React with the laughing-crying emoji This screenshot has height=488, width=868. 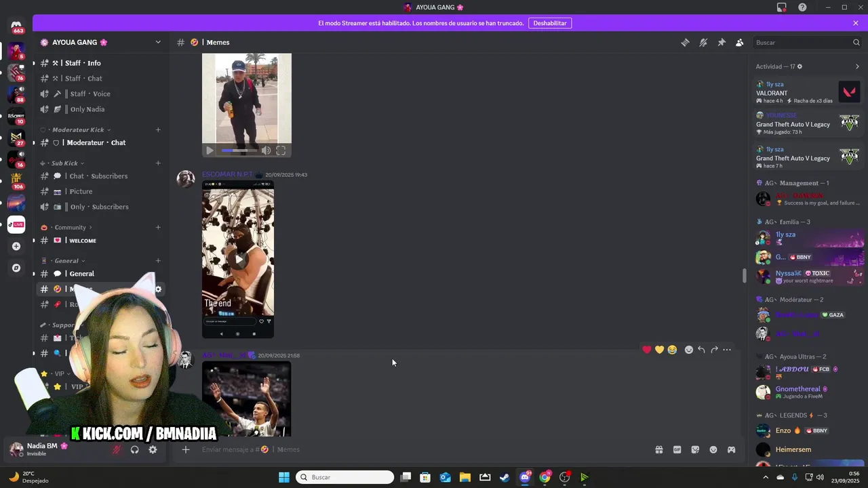(672, 350)
